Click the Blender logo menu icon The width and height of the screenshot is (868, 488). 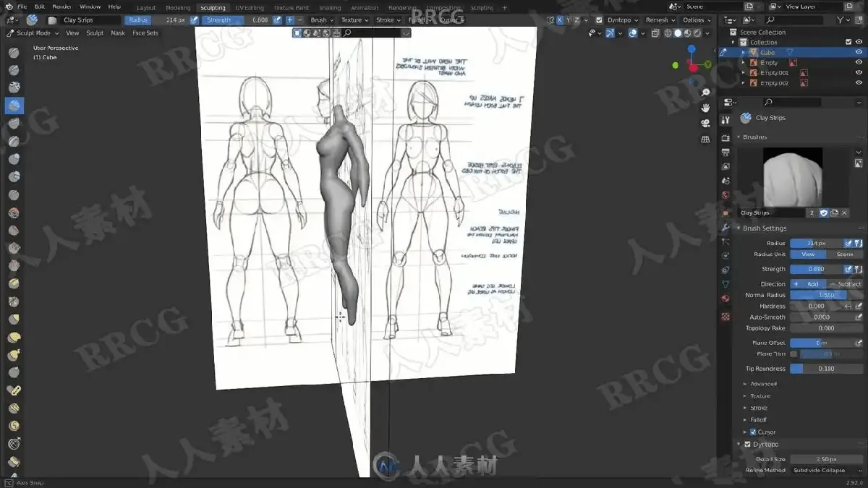coord(9,7)
